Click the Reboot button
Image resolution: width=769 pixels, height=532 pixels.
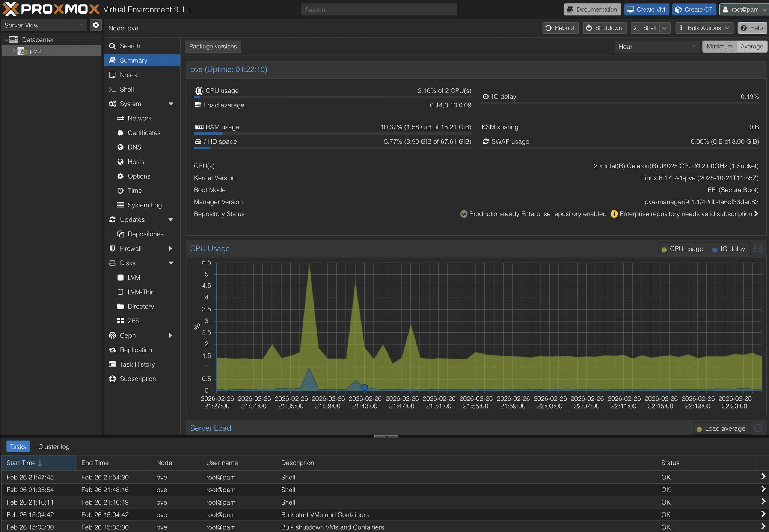[560, 28]
